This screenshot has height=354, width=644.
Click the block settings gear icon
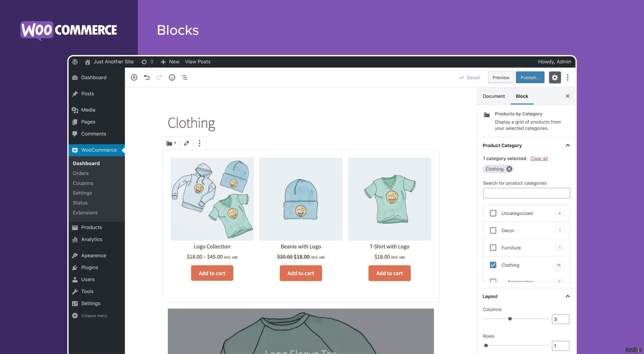555,77
